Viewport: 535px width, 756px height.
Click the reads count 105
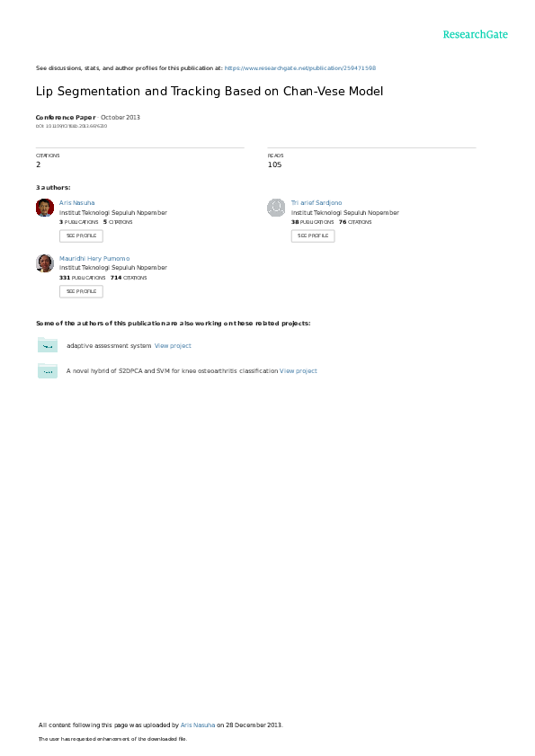(274, 165)
